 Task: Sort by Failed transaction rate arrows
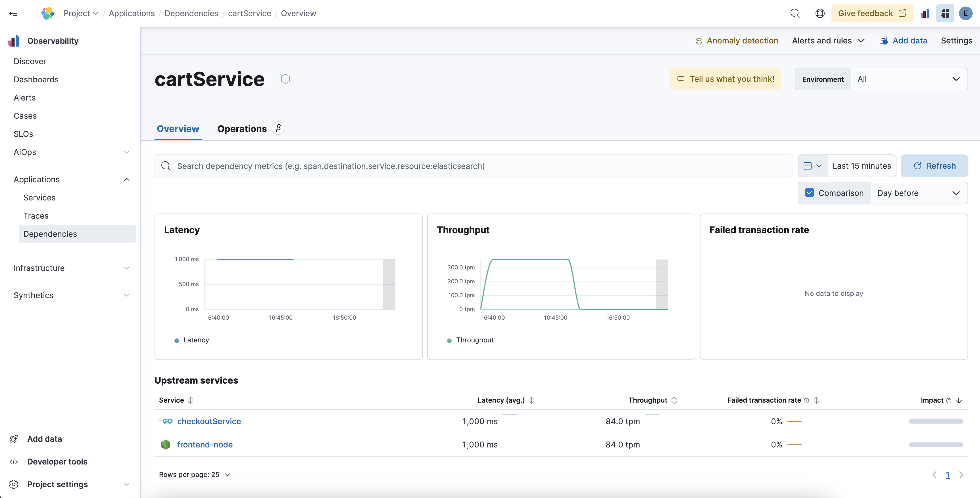(816, 400)
